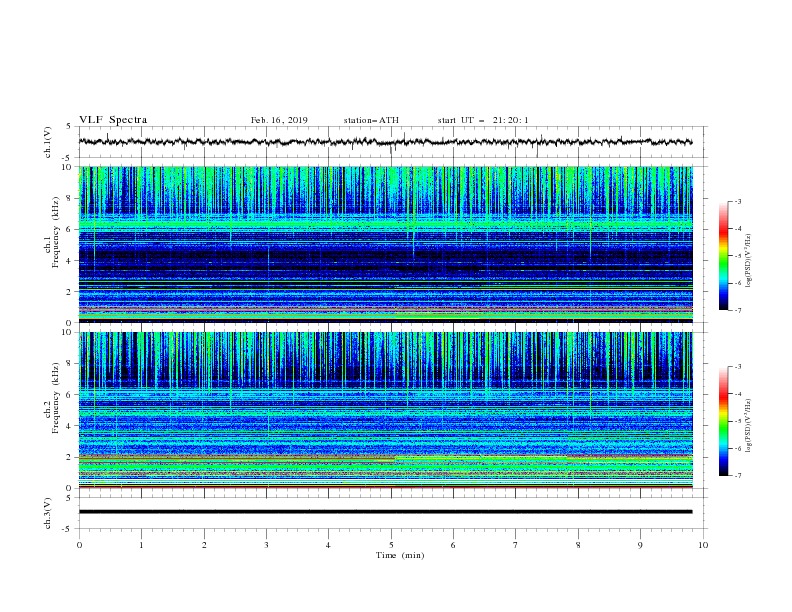Click the ch.2 color bar log(PSD) label
792x612 pixels.
[x=749, y=426]
